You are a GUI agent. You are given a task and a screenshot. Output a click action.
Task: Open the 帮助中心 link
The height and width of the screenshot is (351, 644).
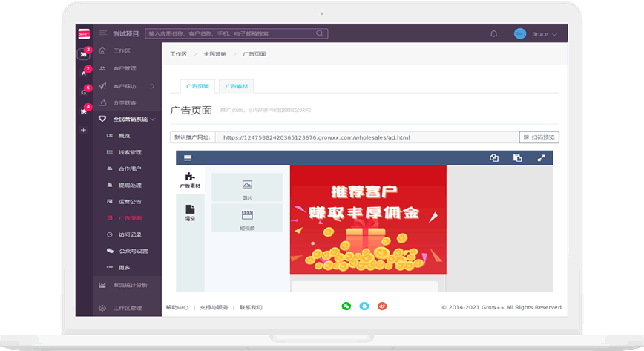[x=177, y=306]
